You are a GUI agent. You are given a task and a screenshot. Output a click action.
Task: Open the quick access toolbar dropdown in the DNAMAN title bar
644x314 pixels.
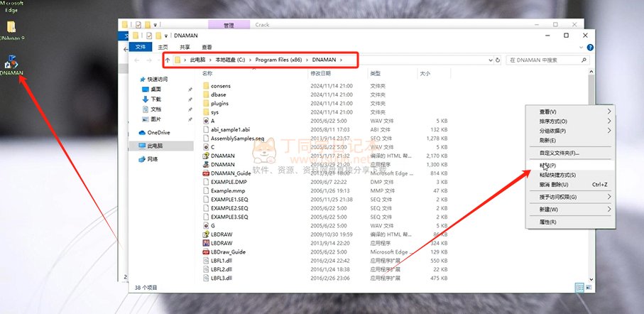point(166,36)
